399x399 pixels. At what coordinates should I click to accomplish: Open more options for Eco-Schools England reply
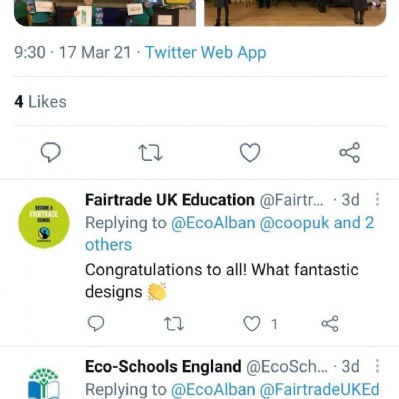pos(377,366)
